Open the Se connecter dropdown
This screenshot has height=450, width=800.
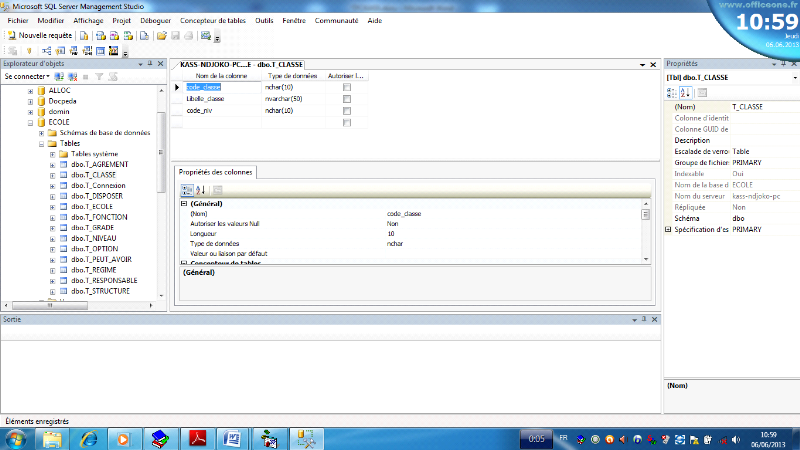pos(27,77)
